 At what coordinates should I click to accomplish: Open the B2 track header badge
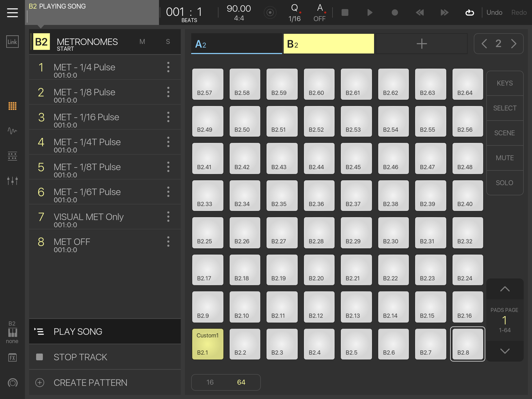point(41,42)
